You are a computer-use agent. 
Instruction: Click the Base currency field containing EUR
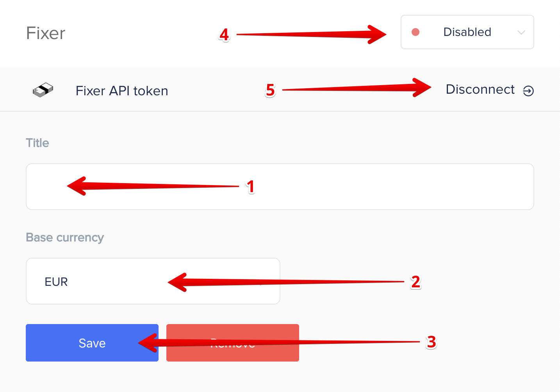click(153, 281)
